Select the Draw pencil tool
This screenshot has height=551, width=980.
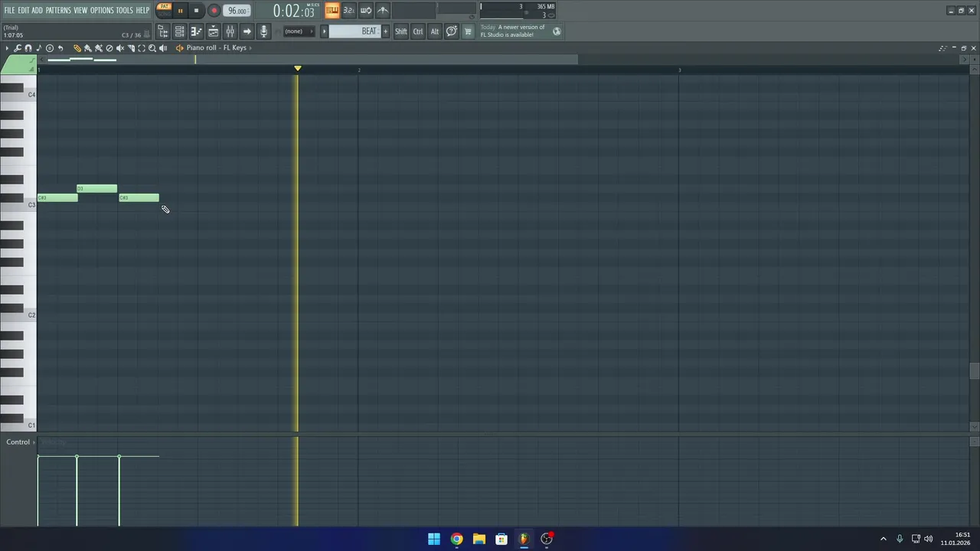77,47
